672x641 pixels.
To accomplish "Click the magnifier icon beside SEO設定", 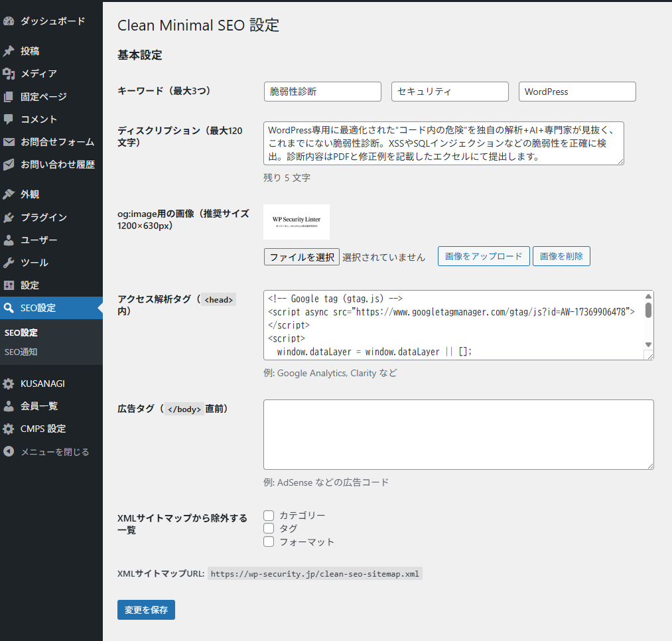I will (9, 308).
